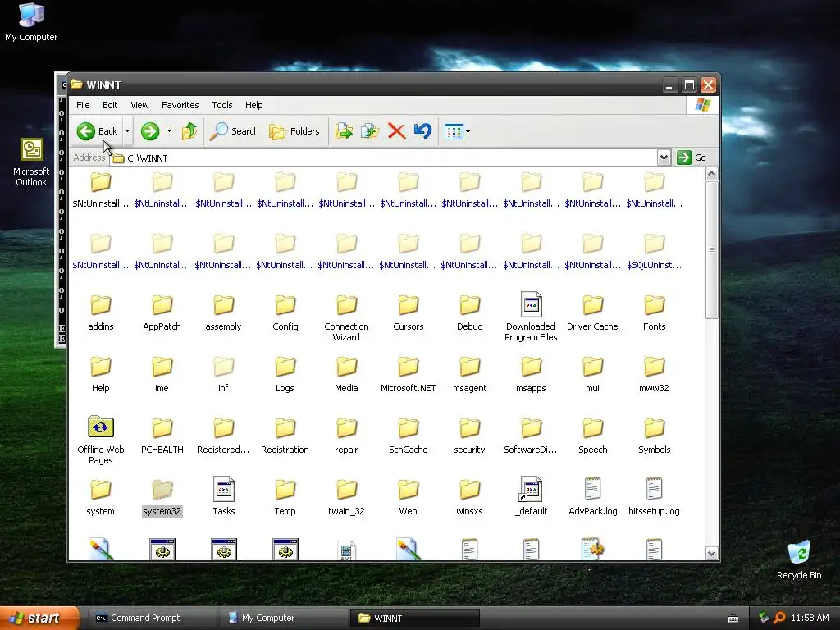Select the Driver Cache folder
Viewport: 840px width, 630px height.
(592, 313)
